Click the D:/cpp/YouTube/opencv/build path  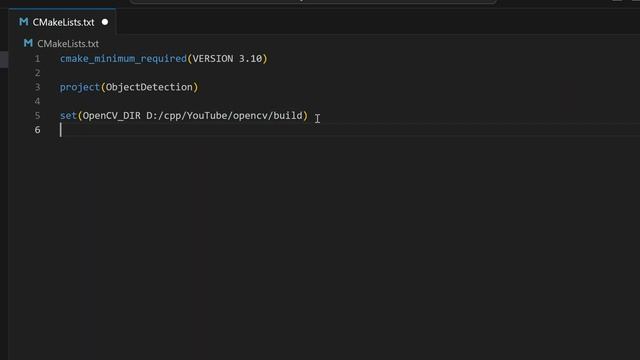click(x=224, y=116)
